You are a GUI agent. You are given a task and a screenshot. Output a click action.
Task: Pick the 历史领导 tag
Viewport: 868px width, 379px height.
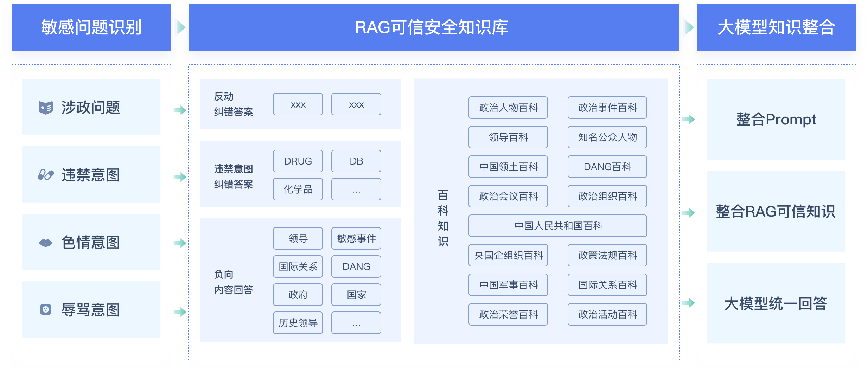(x=298, y=323)
